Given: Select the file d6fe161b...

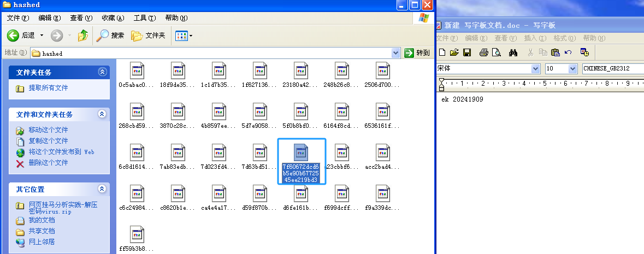Looking at the screenshot, I should (300, 198).
